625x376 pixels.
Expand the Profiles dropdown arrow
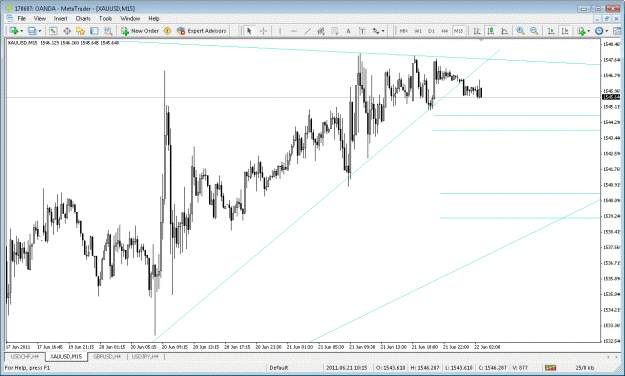pos(40,31)
